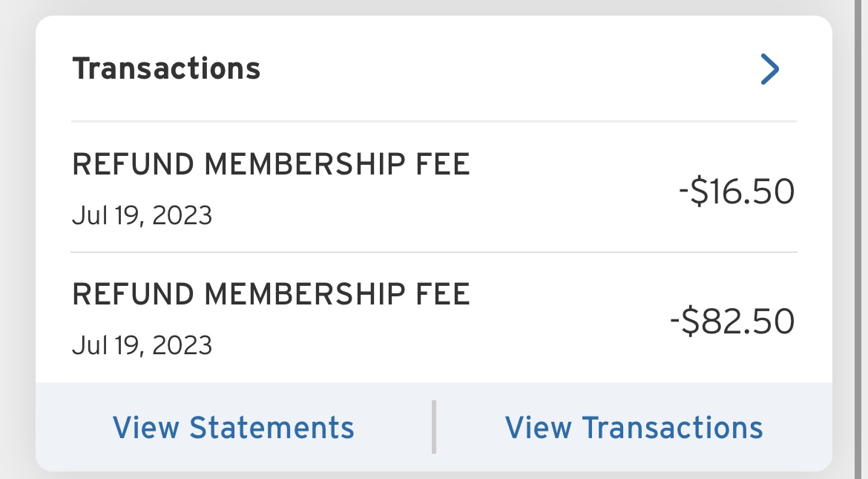Expand Transactions with the blue chevron arrow
This screenshot has width=868, height=479.
770,70
